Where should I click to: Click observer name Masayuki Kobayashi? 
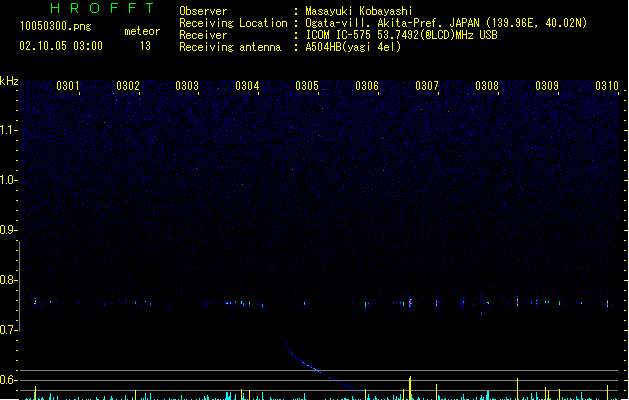pyautogui.click(x=359, y=11)
